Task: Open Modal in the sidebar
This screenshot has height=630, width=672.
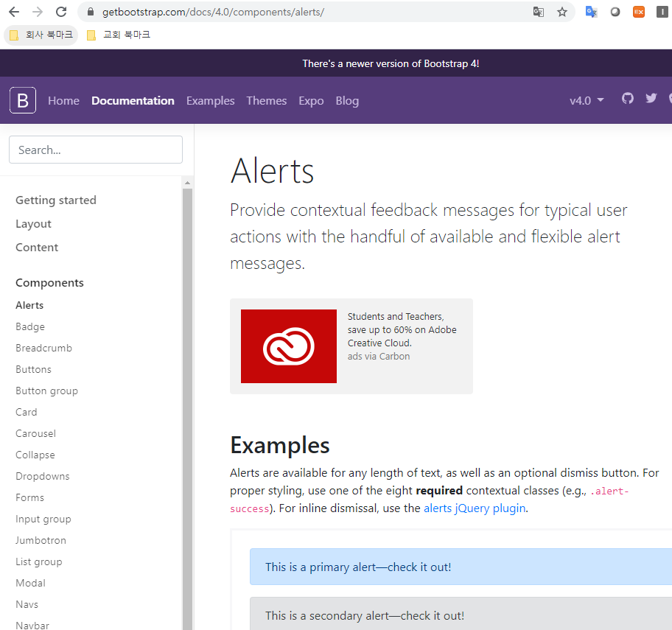Action: pyautogui.click(x=30, y=583)
